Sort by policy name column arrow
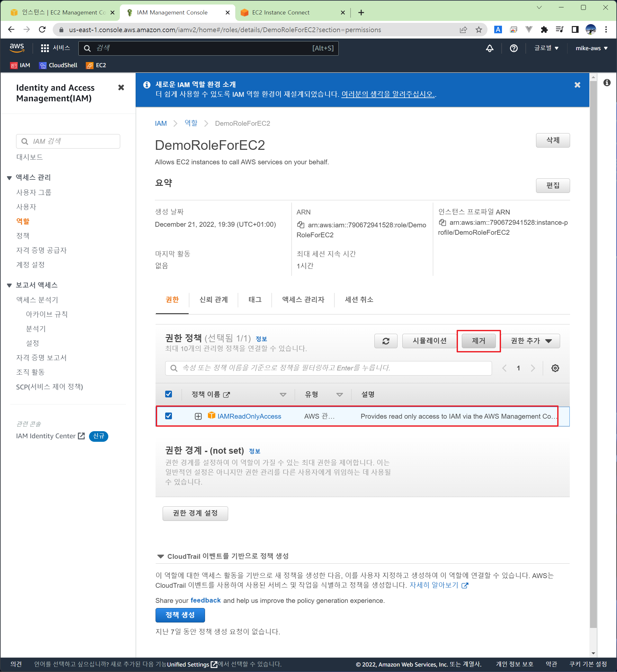 283,395
